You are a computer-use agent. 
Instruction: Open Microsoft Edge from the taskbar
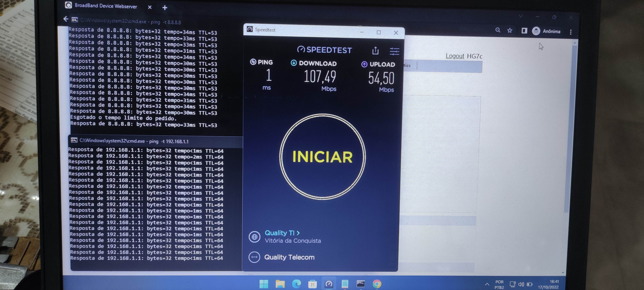(296, 284)
